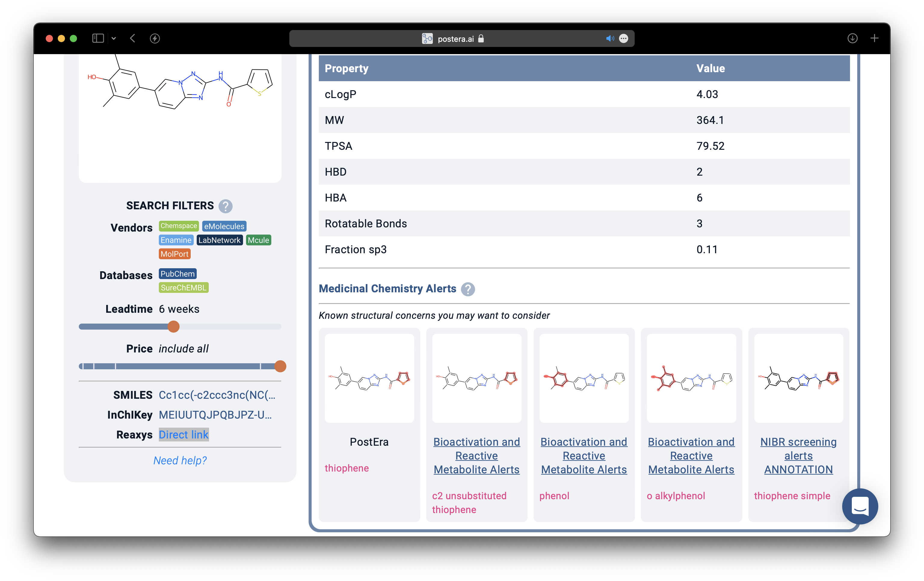Toggle the Safari sidebar icon

98,38
